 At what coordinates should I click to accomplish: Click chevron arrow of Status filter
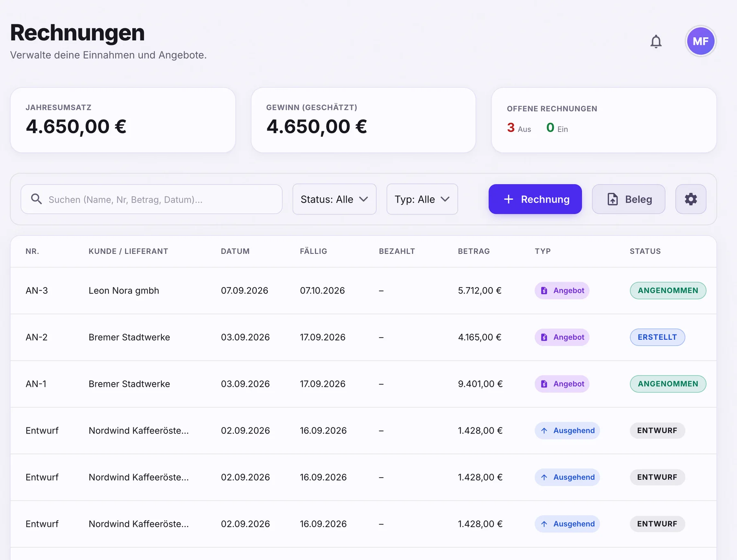pos(364,199)
